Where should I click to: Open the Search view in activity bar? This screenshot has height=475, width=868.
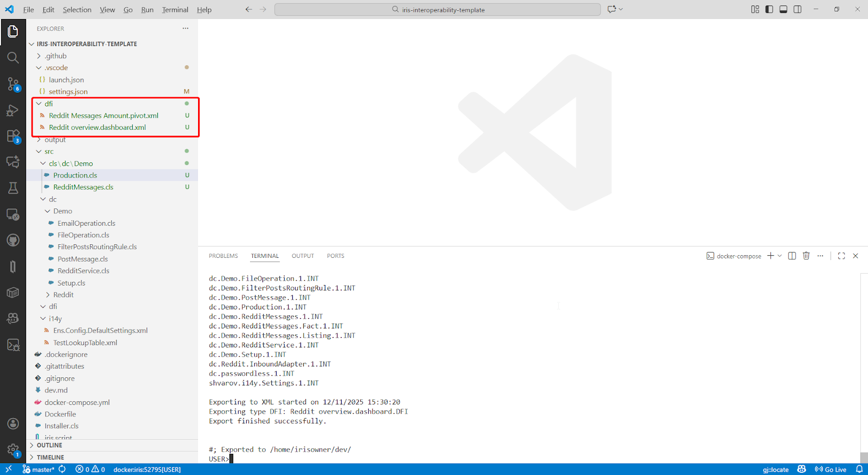pos(13,58)
